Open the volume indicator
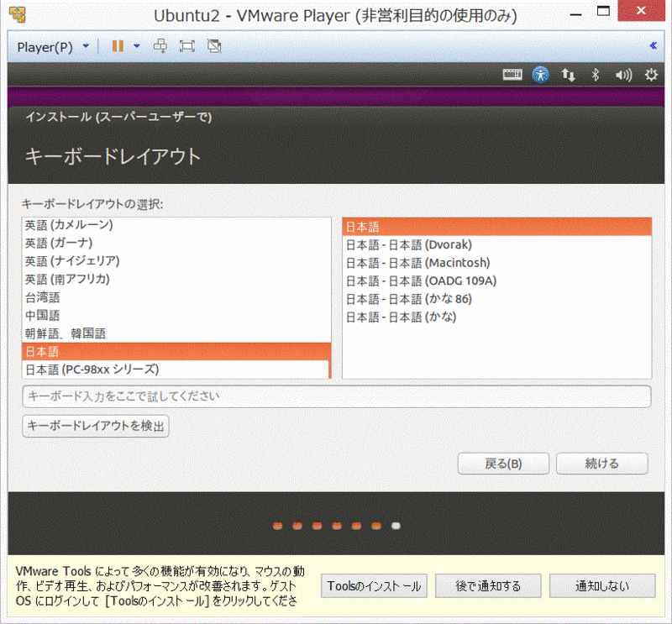The image size is (672, 624). click(622, 75)
